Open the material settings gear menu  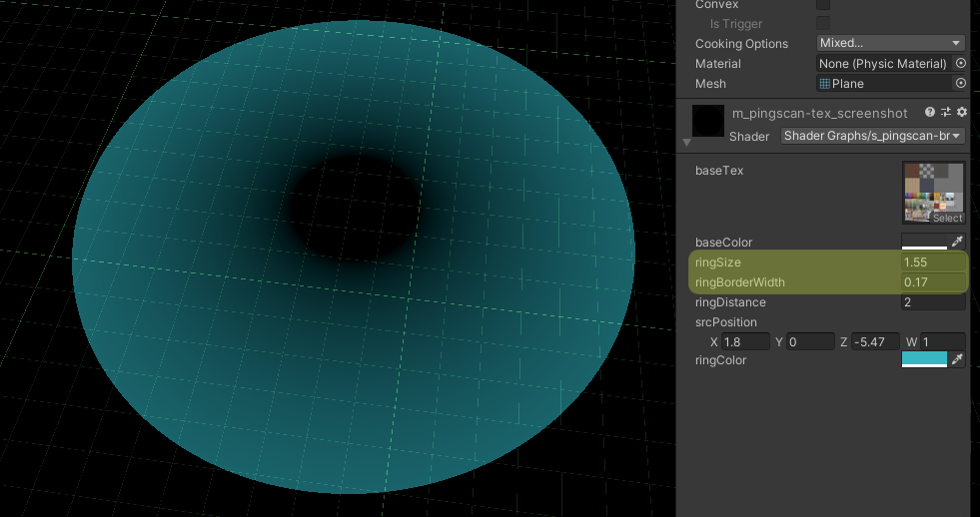(x=962, y=113)
